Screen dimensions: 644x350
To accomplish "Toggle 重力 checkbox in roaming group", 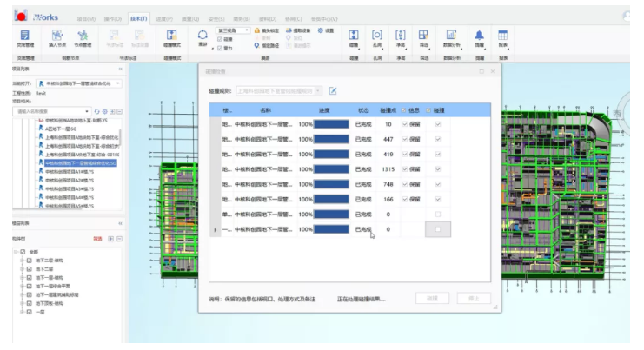I will [x=220, y=48].
